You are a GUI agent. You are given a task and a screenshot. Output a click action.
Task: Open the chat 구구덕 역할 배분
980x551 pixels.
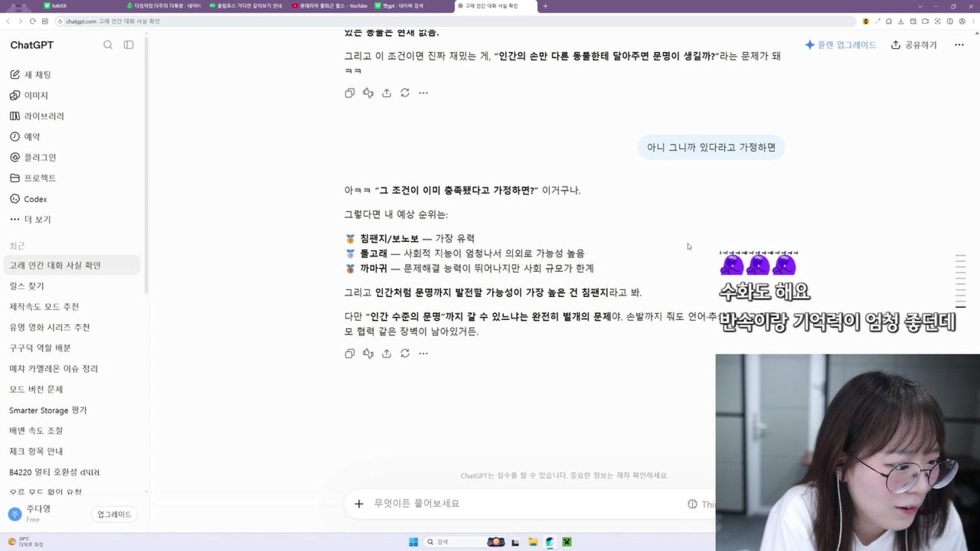click(x=71, y=348)
